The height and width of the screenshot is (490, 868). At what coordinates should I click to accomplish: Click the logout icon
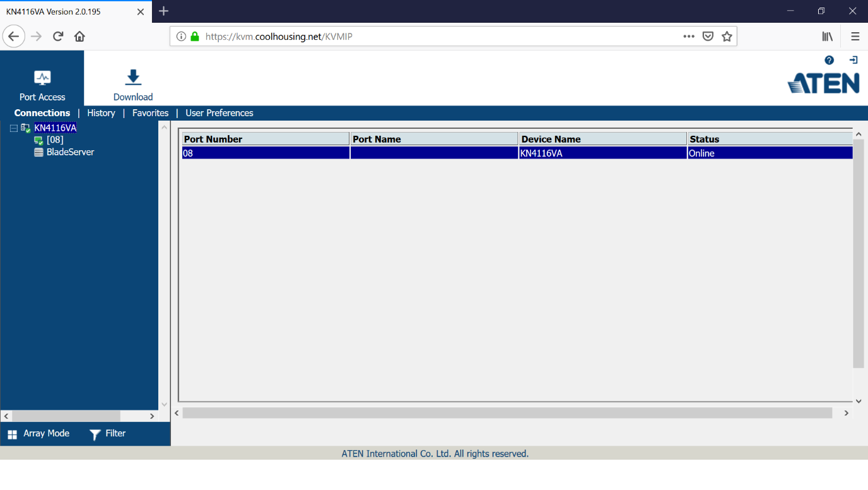[x=853, y=60]
